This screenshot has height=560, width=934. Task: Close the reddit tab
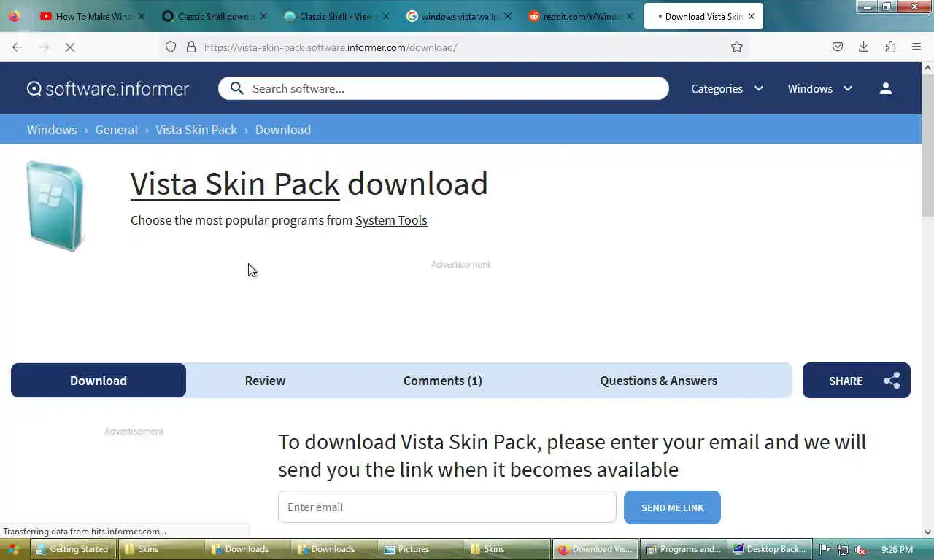630,16
